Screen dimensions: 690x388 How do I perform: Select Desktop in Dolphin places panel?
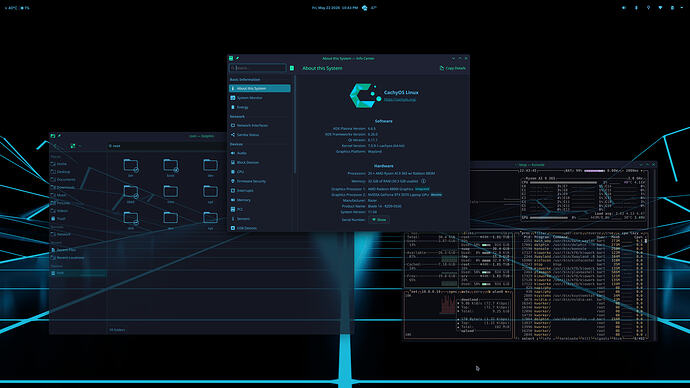pos(78,172)
